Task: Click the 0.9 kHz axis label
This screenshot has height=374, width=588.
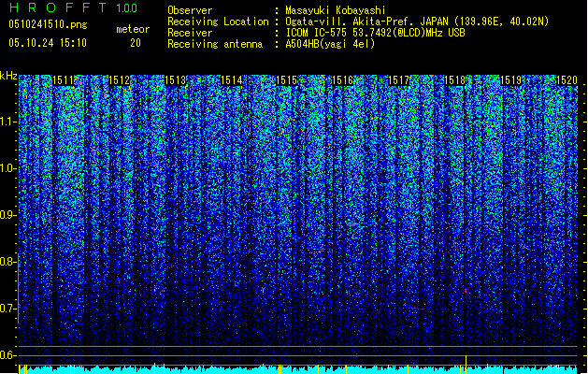Action: coord(7,215)
